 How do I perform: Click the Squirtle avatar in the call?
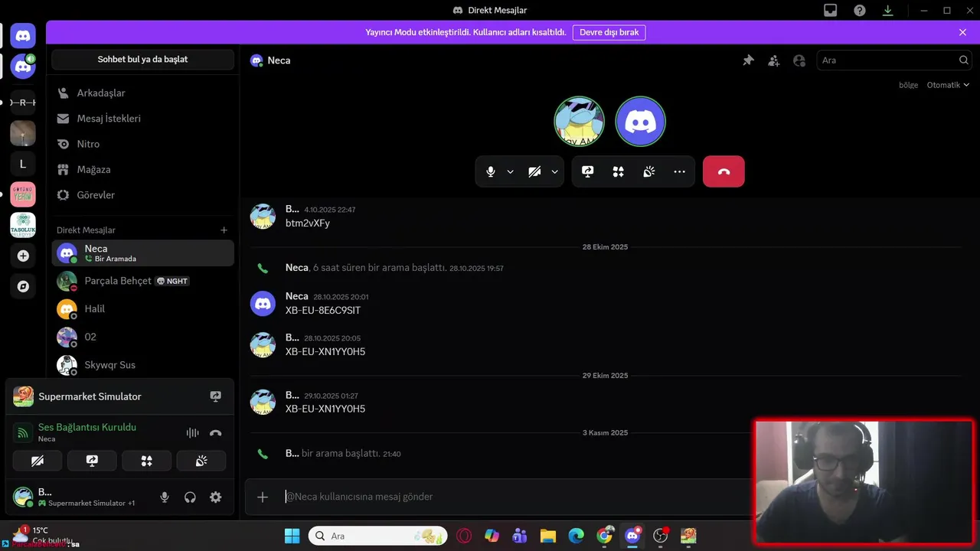pyautogui.click(x=580, y=121)
